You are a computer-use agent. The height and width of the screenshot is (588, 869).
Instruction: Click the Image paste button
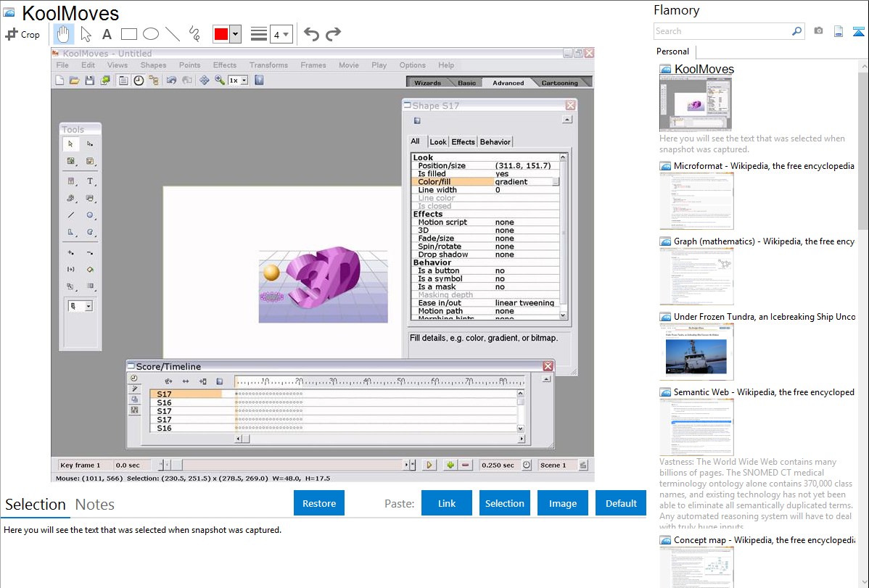[x=562, y=503]
